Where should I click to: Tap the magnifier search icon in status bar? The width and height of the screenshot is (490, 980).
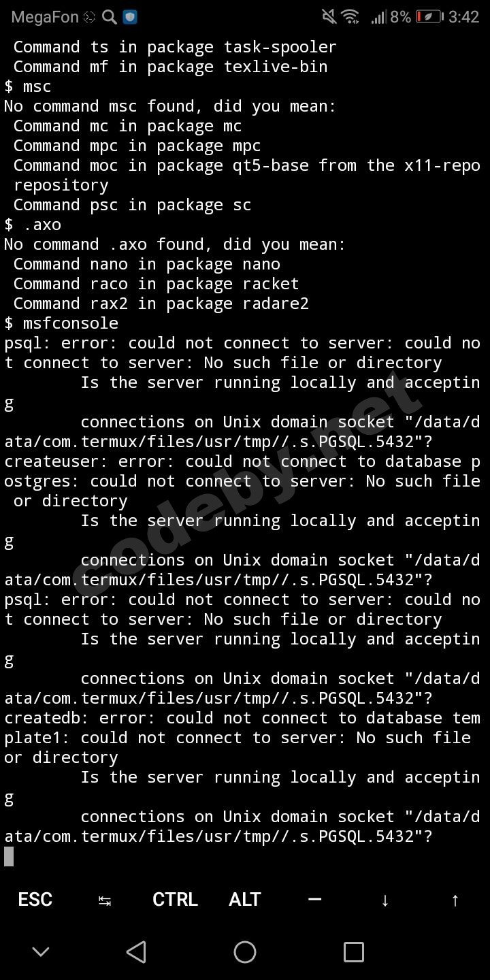[109, 17]
